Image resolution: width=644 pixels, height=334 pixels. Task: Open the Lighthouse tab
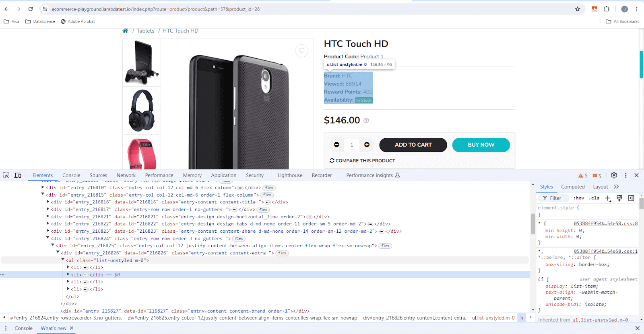coord(290,175)
